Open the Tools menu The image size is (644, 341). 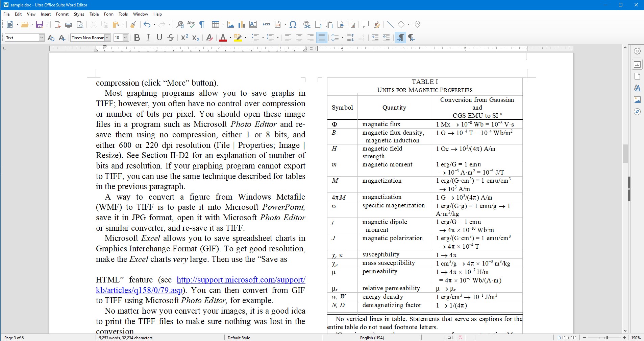pos(123,14)
